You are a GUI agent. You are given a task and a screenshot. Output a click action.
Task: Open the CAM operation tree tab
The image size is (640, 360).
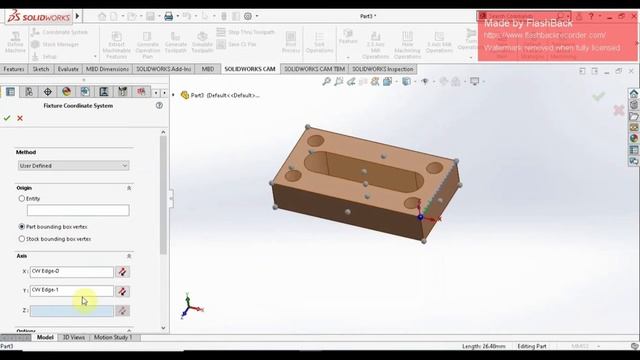(x=104, y=92)
